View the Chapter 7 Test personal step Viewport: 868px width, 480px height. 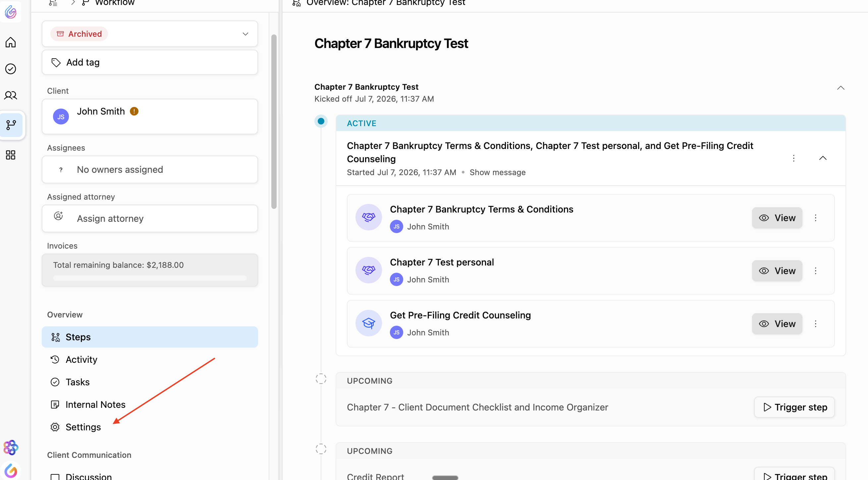pyautogui.click(x=777, y=271)
